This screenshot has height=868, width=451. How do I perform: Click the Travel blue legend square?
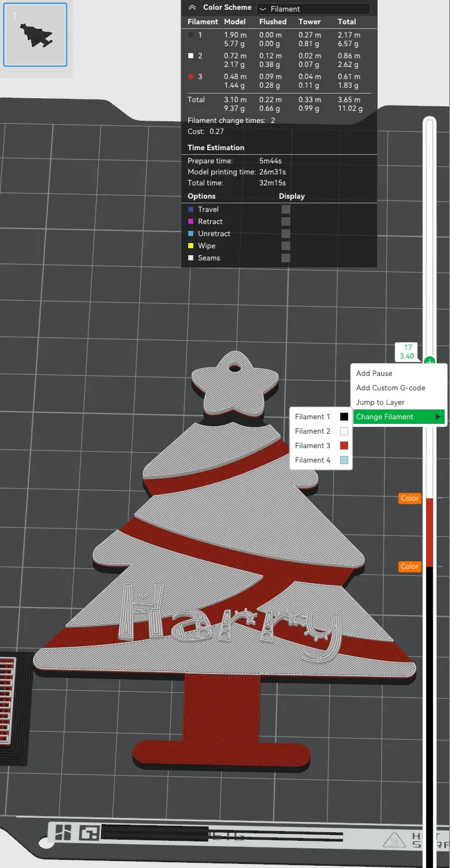191,210
